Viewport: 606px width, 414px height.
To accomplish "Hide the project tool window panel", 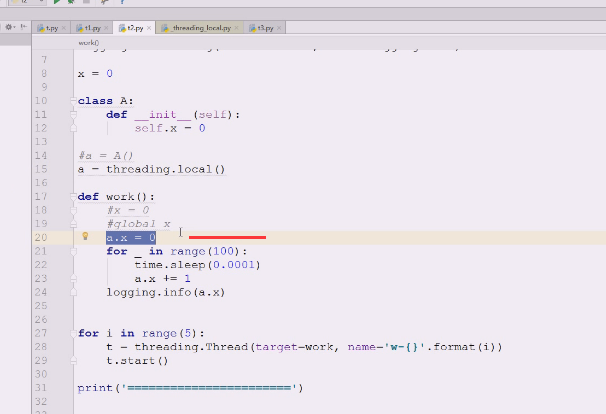I will (24, 27).
